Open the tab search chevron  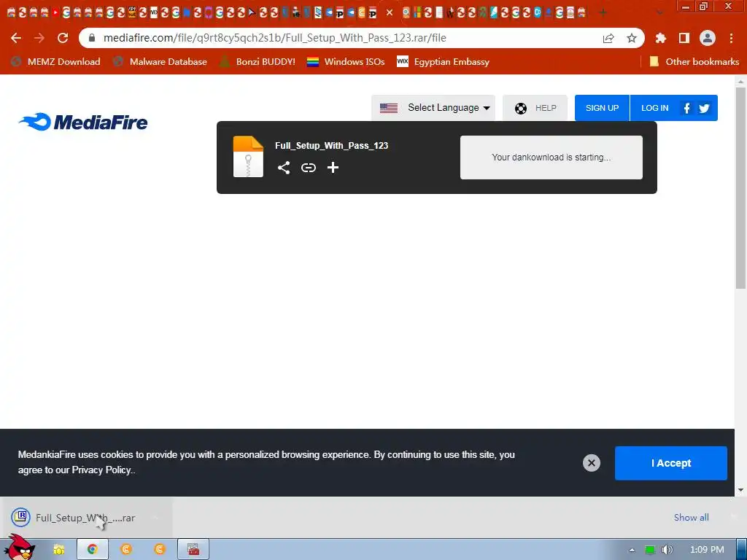tap(659, 12)
